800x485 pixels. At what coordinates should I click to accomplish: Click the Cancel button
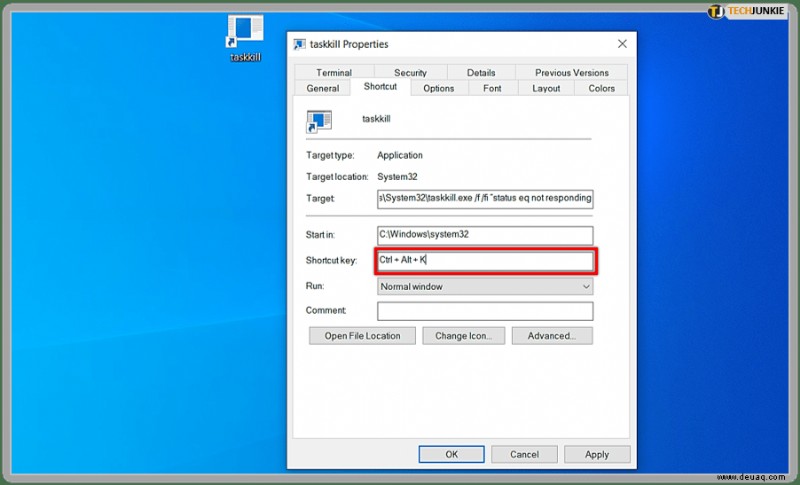click(524, 454)
